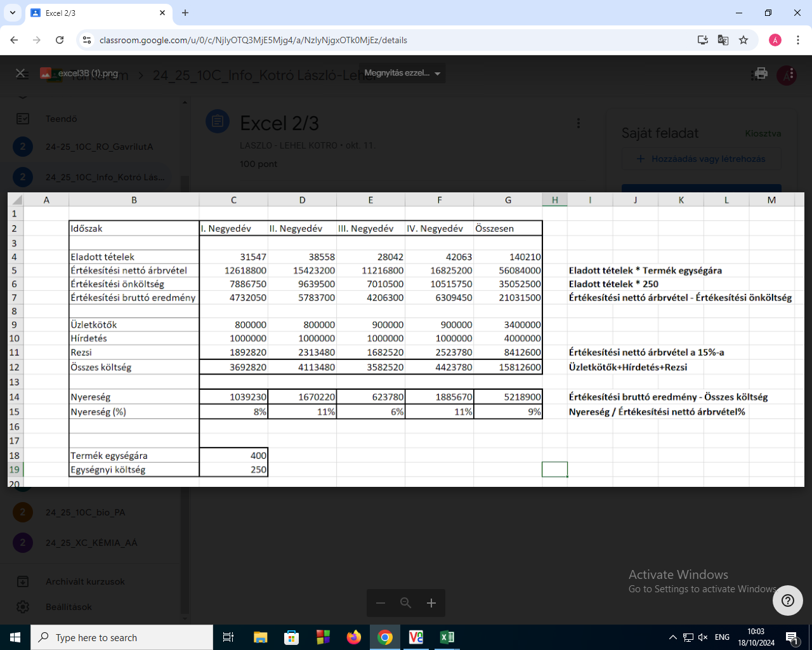
Task: Click the Windows Start button
Action: pyautogui.click(x=15, y=637)
